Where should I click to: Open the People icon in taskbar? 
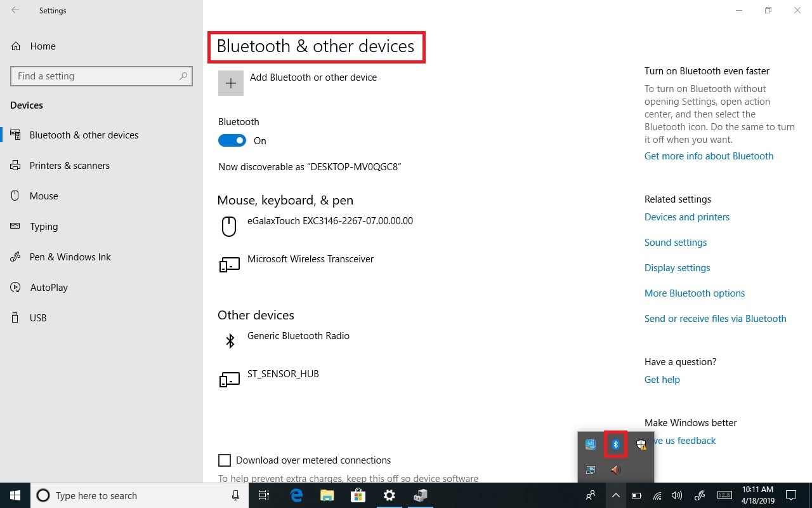591,495
